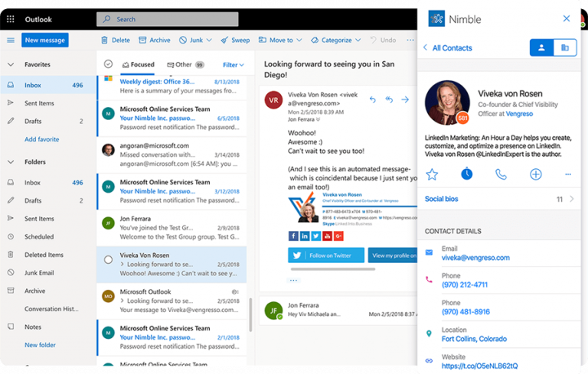This screenshot has height=374, width=588.
Task: Switch to the Other inbox tab
Action: (185, 64)
